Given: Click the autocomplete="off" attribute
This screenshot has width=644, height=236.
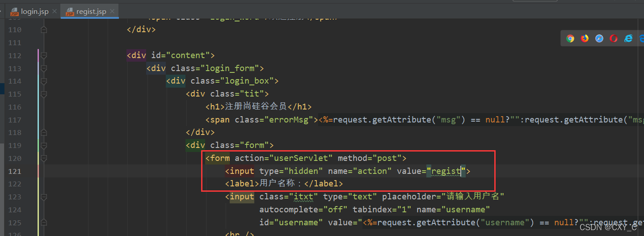Looking at the screenshot, I should click(x=303, y=210).
